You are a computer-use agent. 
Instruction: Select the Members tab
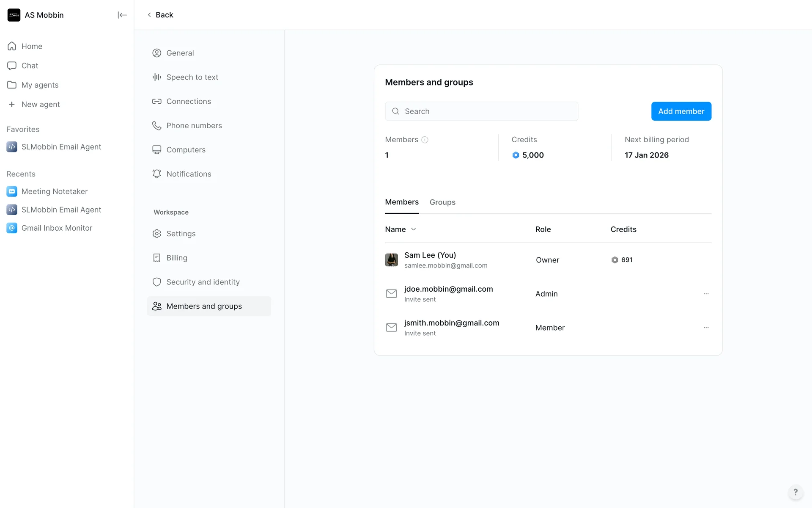click(401, 202)
